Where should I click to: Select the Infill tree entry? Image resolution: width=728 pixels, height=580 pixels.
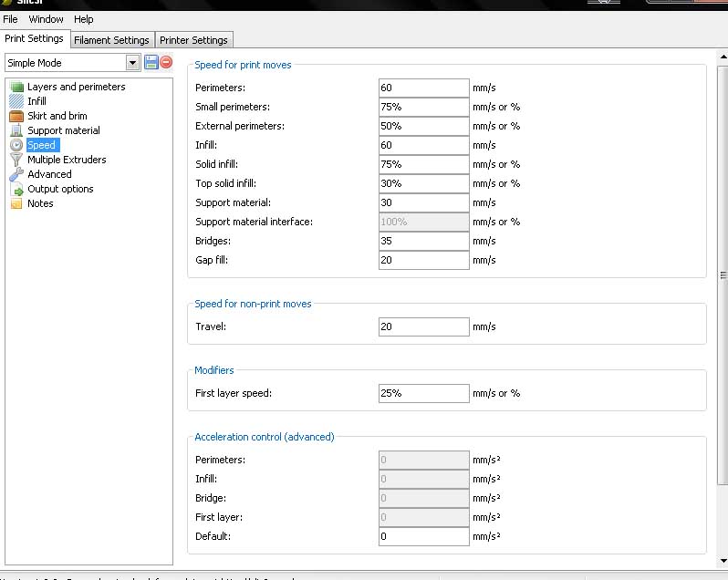36,101
